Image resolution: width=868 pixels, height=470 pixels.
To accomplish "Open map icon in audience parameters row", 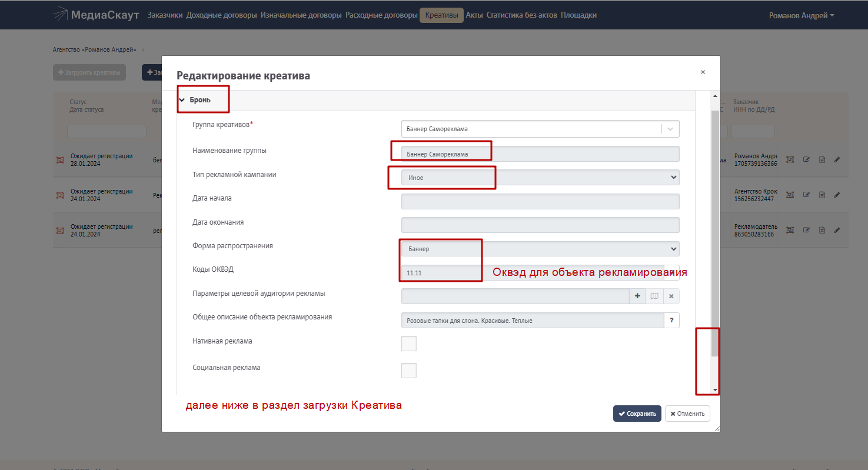I will tap(654, 296).
